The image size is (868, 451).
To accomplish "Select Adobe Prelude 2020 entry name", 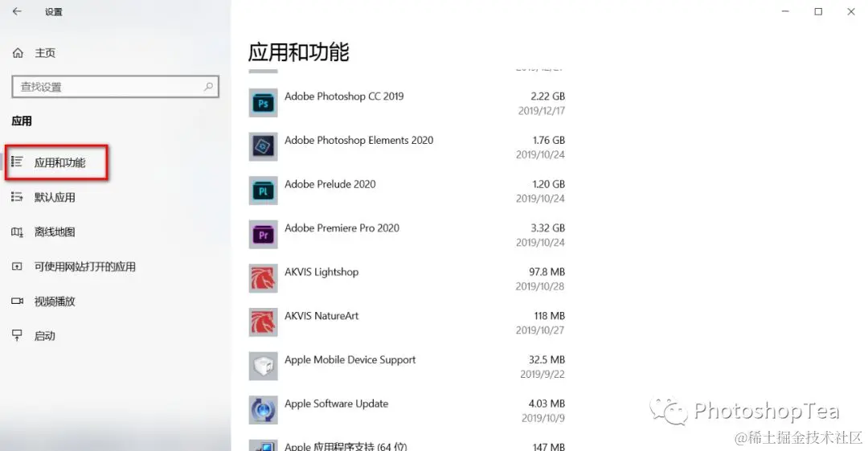I will (330, 184).
